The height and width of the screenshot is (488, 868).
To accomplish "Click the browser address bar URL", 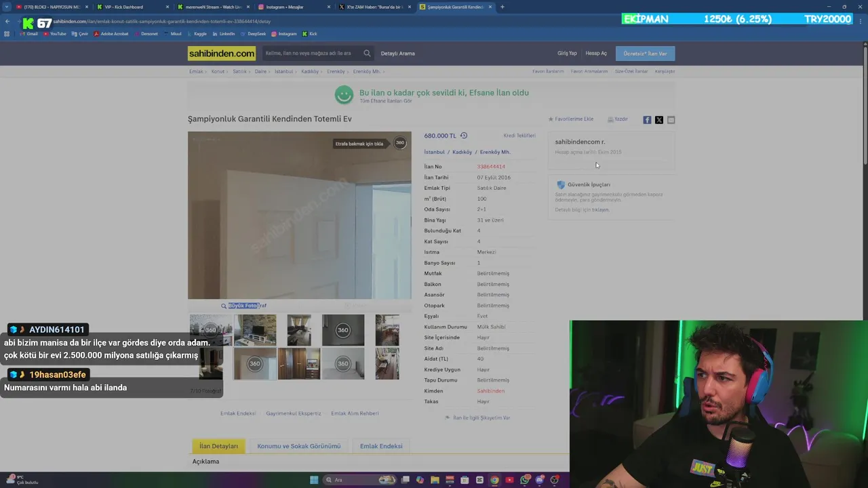I will tap(162, 22).
